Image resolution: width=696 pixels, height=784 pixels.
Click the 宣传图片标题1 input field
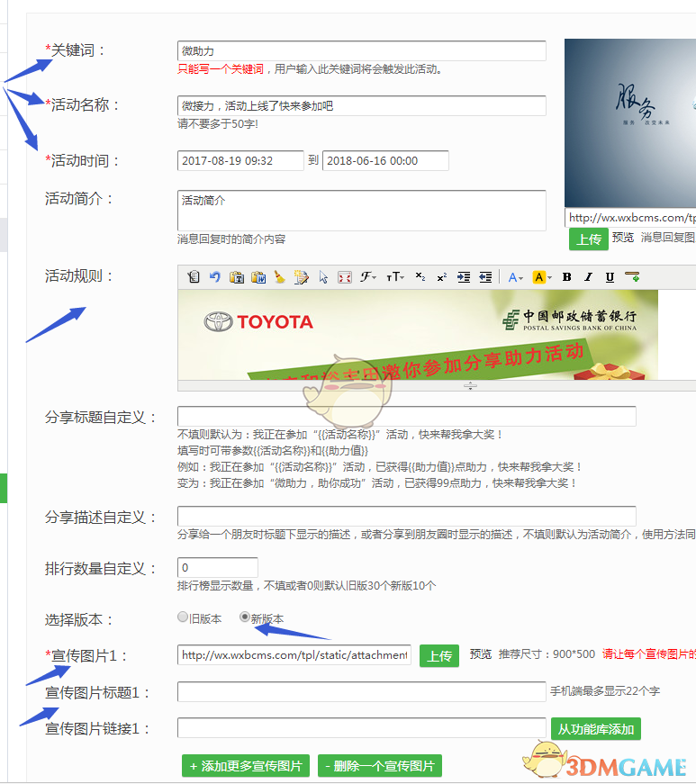tap(361, 691)
